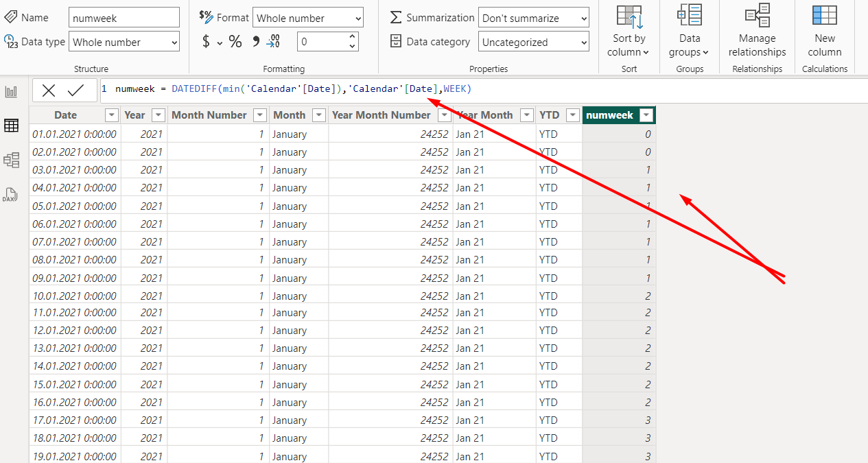868x463 pixels.
Task: Click Manage relationships button
Action: (757, 31)
